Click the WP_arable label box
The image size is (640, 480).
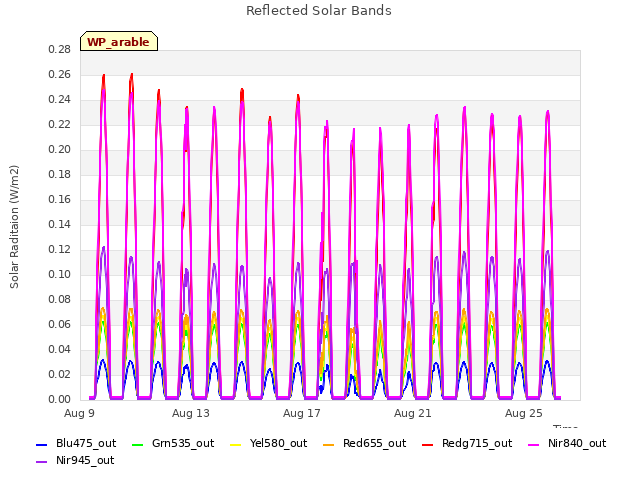119,41
